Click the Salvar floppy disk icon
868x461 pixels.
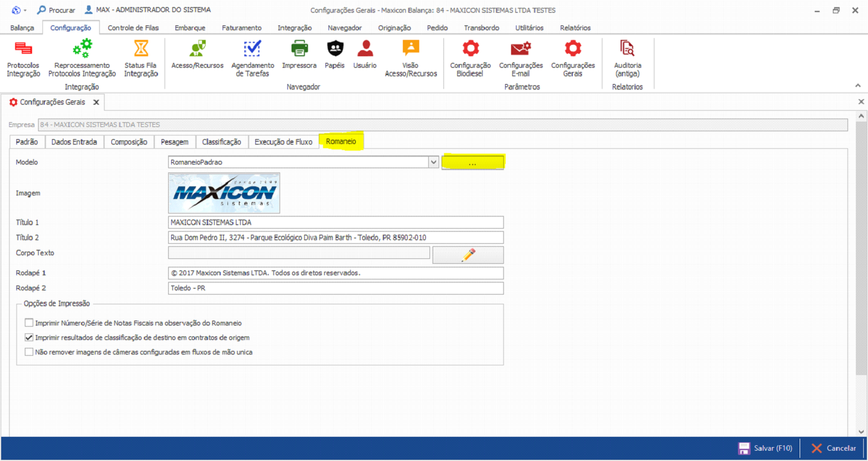[744, 448]
